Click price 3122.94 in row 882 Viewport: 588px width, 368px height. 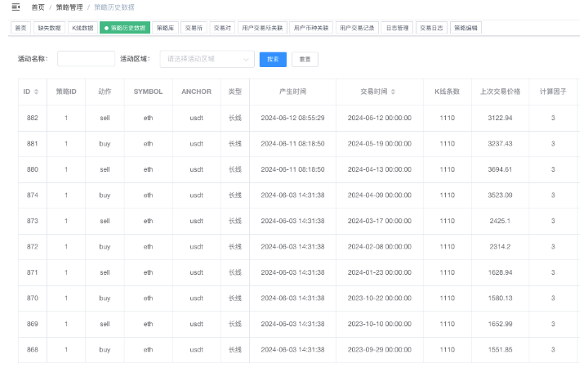click(x=500, y=118)
